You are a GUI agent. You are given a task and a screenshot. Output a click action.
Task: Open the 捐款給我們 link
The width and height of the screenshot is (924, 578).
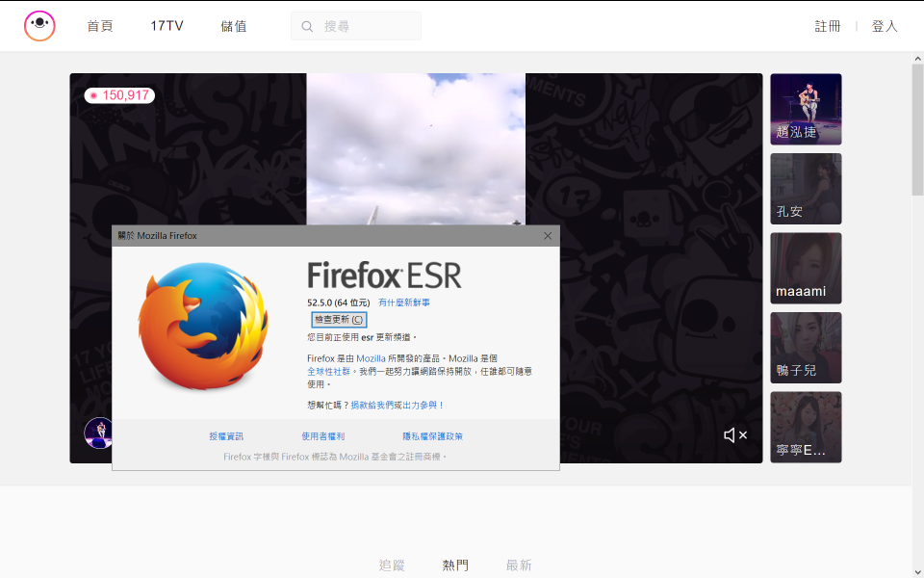372,406
